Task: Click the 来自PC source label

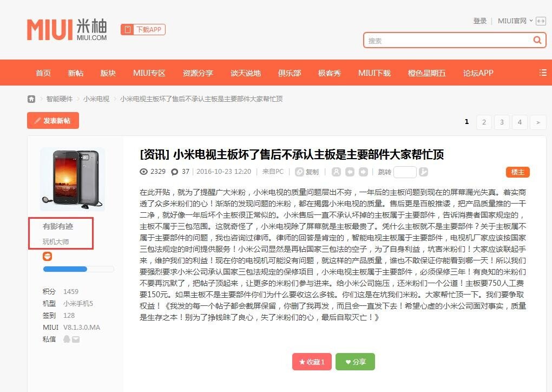Action: (273, 172)
